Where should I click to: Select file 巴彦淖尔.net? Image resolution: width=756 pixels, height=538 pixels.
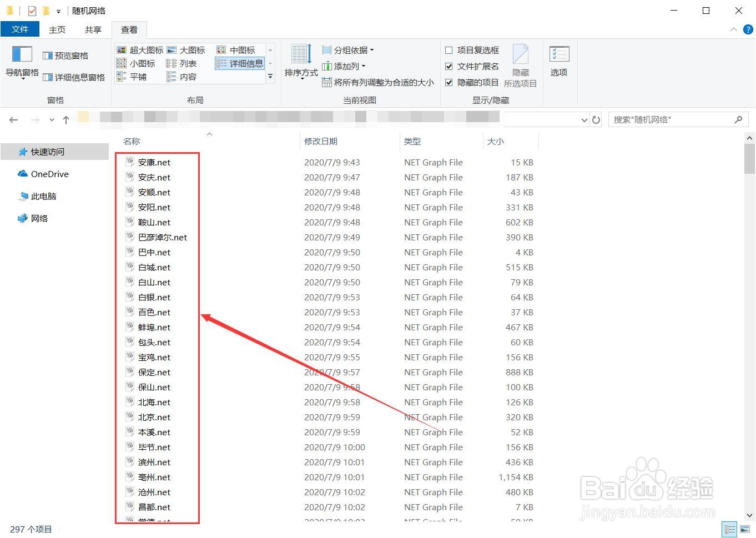coord(162,237)
